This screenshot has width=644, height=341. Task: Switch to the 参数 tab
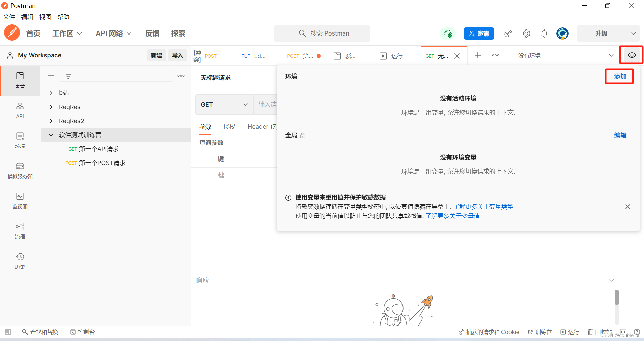205,127
